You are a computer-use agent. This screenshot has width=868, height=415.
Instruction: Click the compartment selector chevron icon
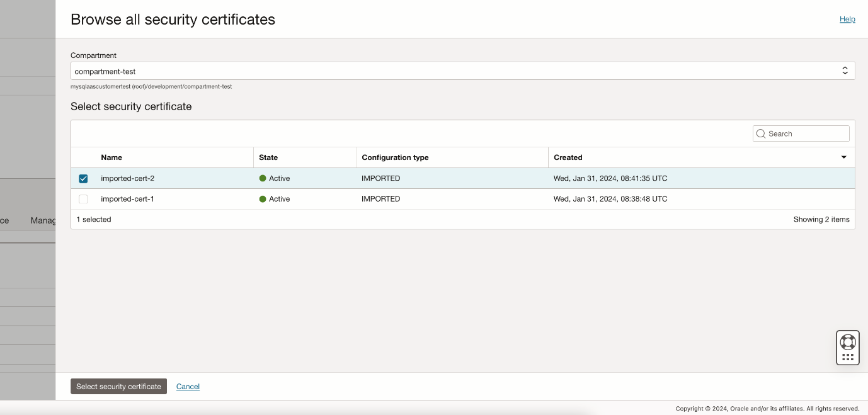(845, 70)
